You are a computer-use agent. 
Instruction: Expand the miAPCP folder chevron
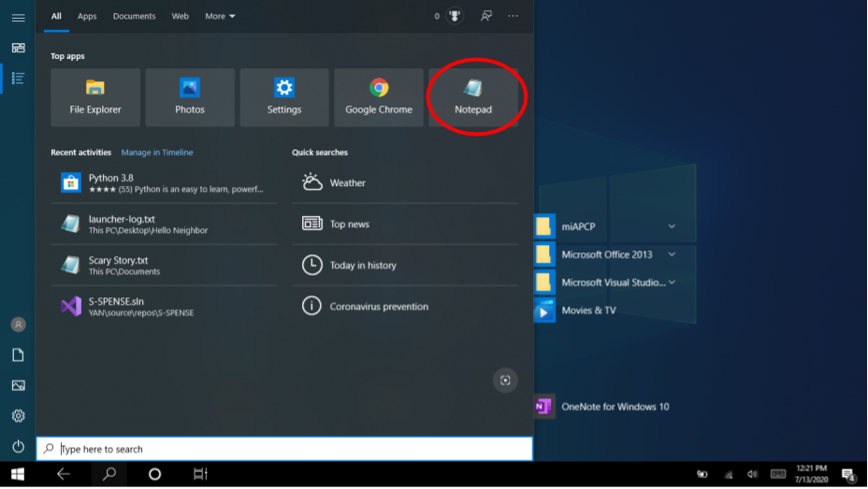pyautogui.click(x=672, y=226)
